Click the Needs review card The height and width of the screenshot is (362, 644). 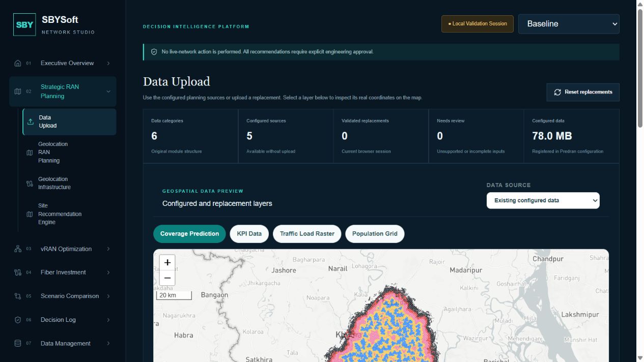tap(476, 136)
